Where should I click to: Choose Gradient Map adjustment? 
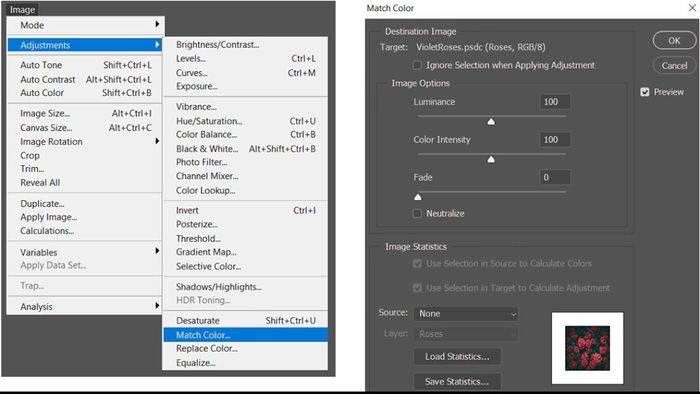(246, 252)
